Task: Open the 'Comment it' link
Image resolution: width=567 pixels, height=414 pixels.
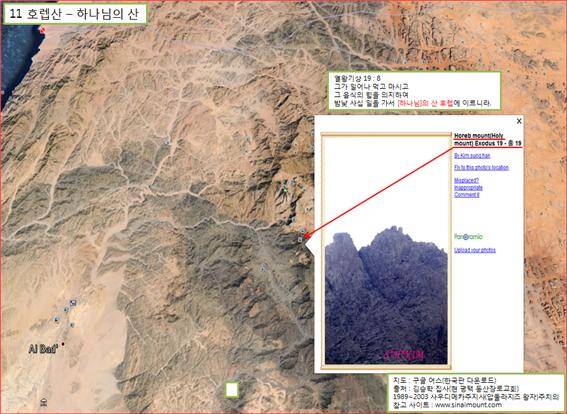Action: click(x=467, y=195)
